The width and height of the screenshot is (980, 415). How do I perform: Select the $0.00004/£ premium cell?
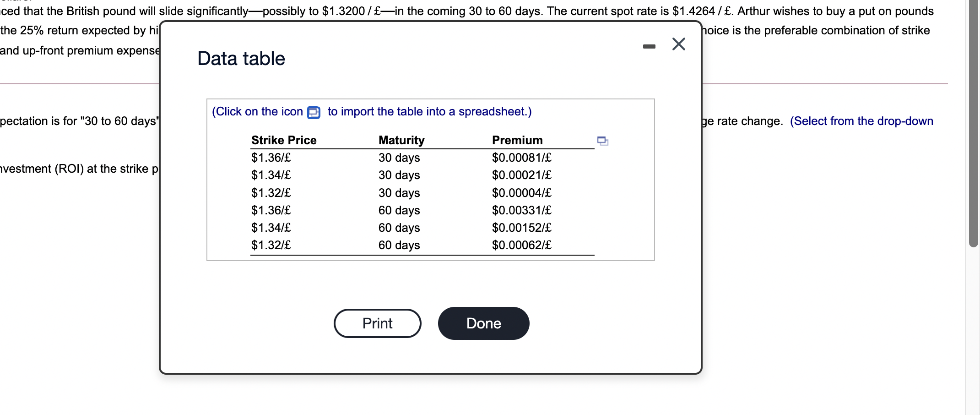[x=521, y=193]
